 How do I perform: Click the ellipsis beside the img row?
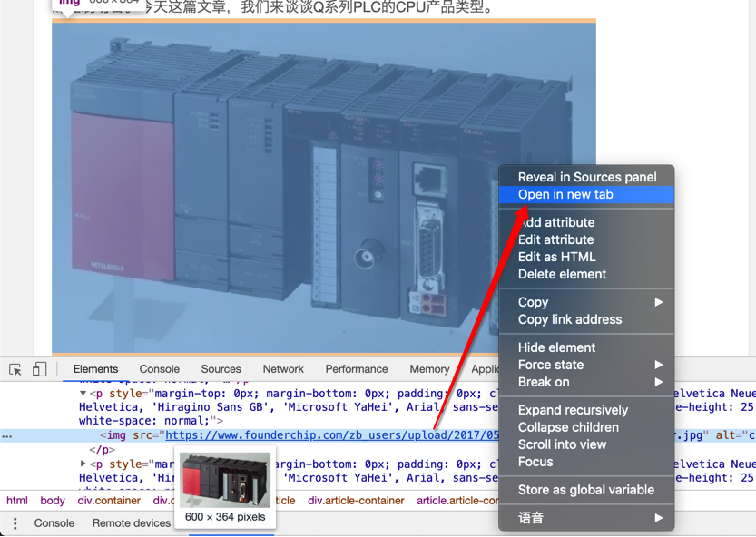[6, 436]
